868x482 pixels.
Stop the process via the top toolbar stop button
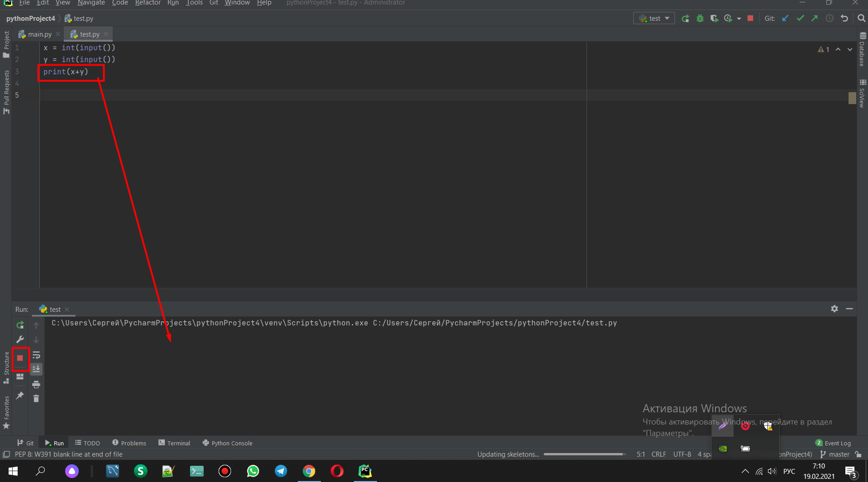pos(750,19)
